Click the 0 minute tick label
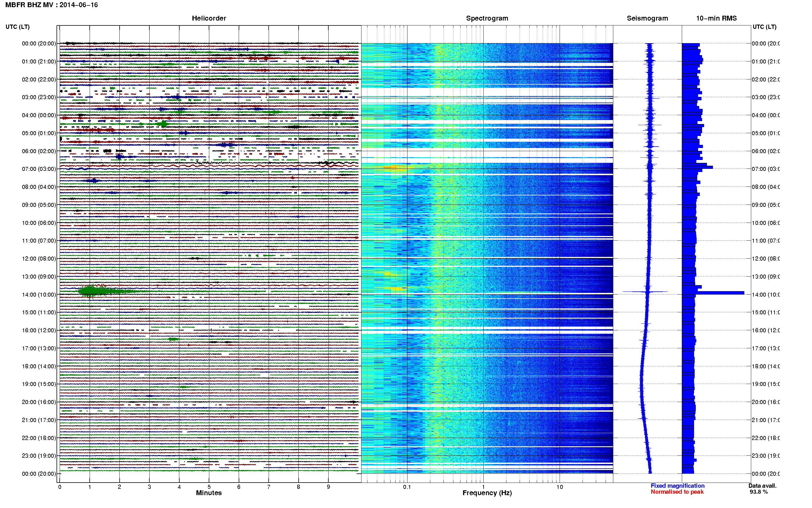Viewport: 812px width, 508px height. tap(60, 487)
